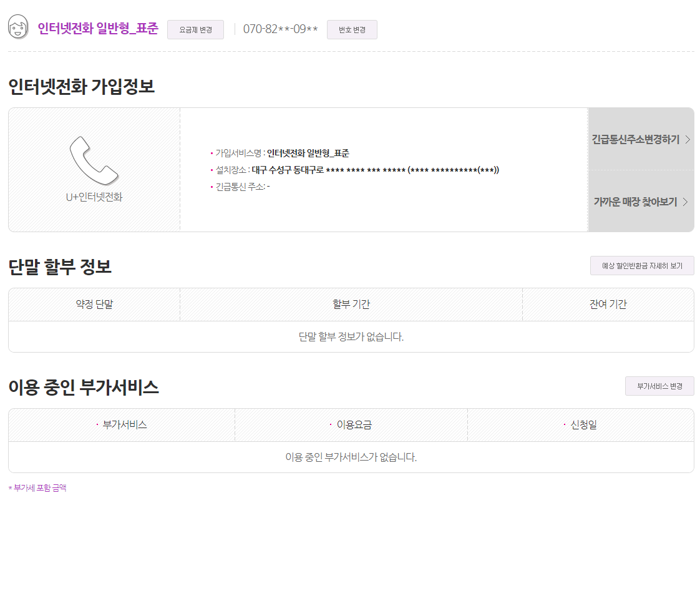Click the bullet before 부가서비스 column header
This screenshot has height=606, width=700.
pyautogui.click(x=97, y=424)
